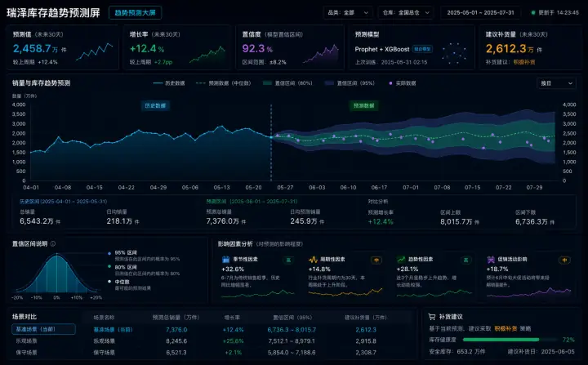Click the info icon beside 置信区间说明
Screen dimensions: 588x365
pos(53,243)
